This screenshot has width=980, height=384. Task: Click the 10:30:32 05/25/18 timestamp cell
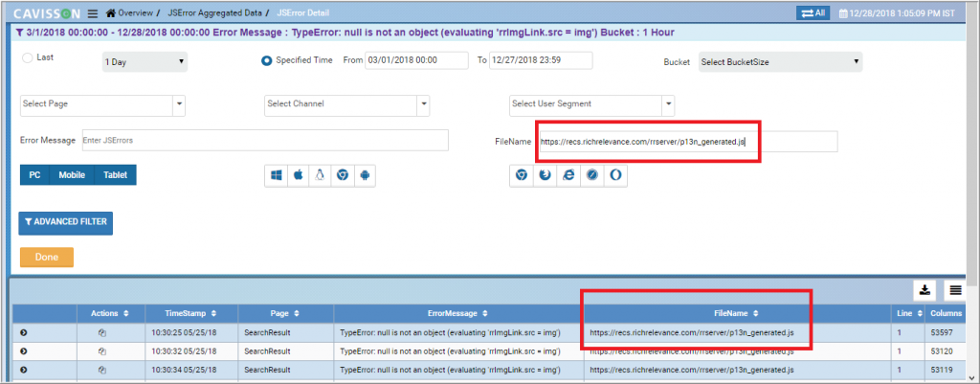191,351
